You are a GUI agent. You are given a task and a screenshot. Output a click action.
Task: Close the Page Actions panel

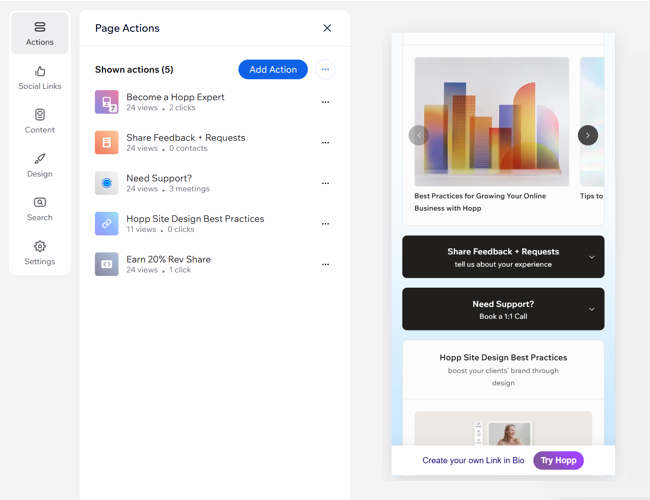[327, 28]
